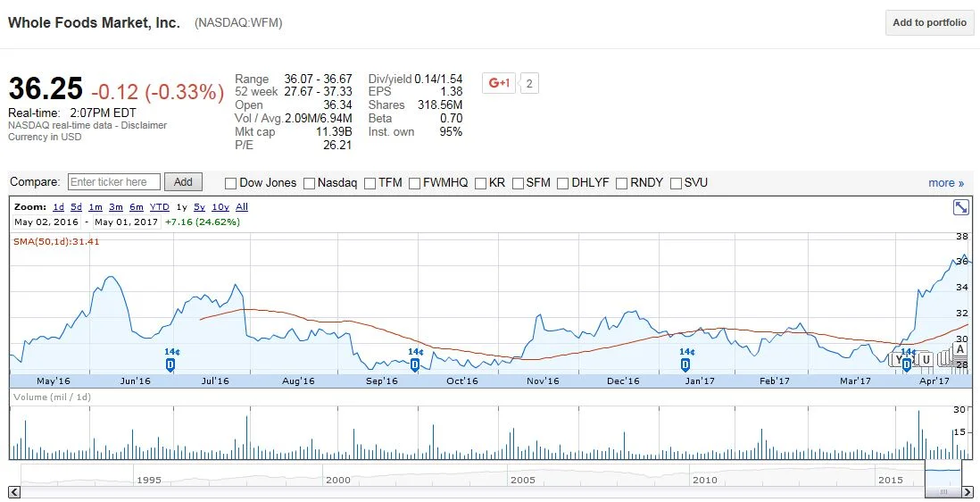This screenshot has width=980, height=502.
Task: Open the April 2017 dividend marker
Action: pyautogui.click(x=906, y=364)
